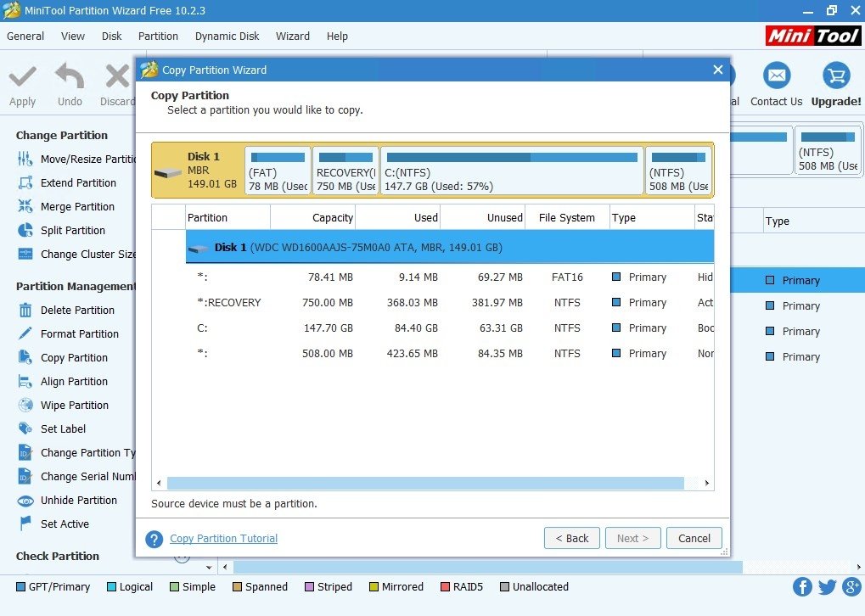
Task: Sort by the Capacity column header
Action: point(312,217)
